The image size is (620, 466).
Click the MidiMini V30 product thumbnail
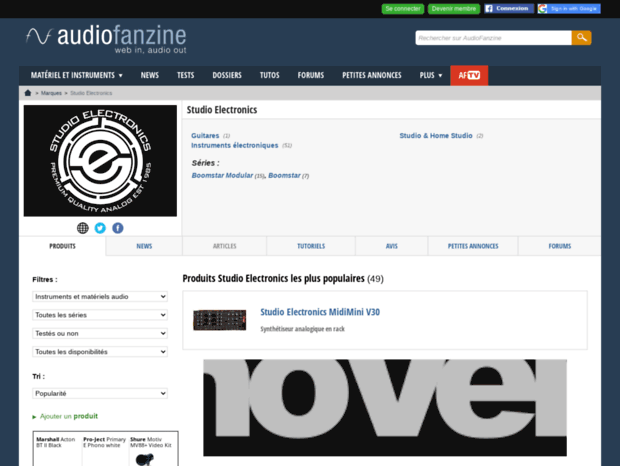coord(219,320)
